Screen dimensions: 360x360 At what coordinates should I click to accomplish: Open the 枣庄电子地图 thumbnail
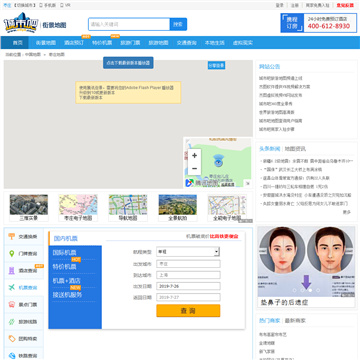click(78, 208)
